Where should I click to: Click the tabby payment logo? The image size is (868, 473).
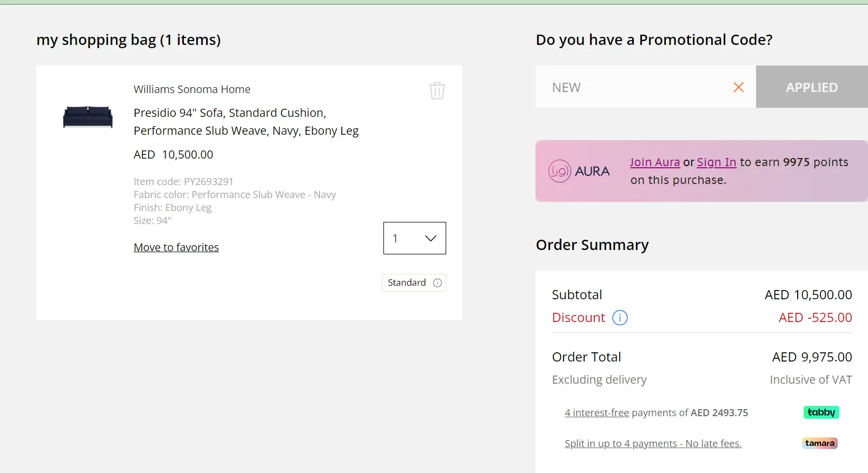click(821, 412)
